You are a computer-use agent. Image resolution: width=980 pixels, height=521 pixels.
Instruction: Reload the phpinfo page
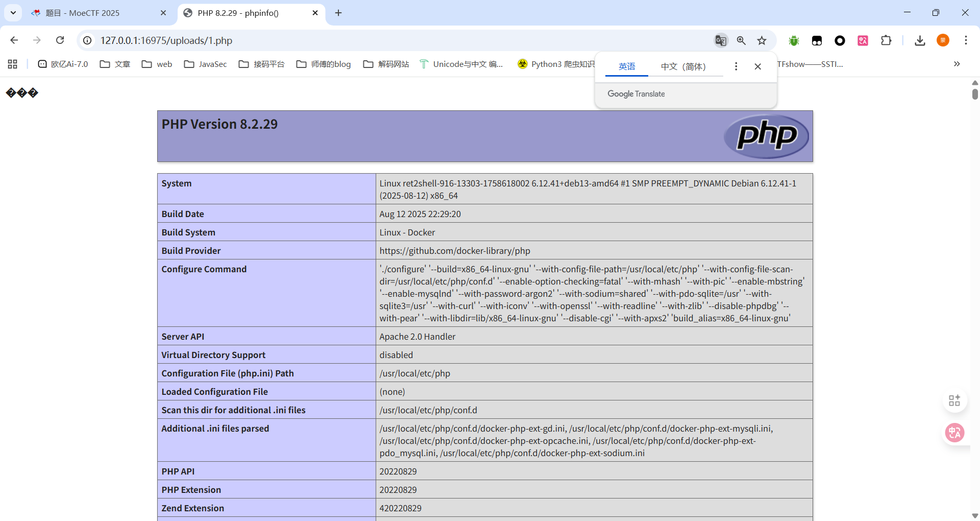coord(60,40)
